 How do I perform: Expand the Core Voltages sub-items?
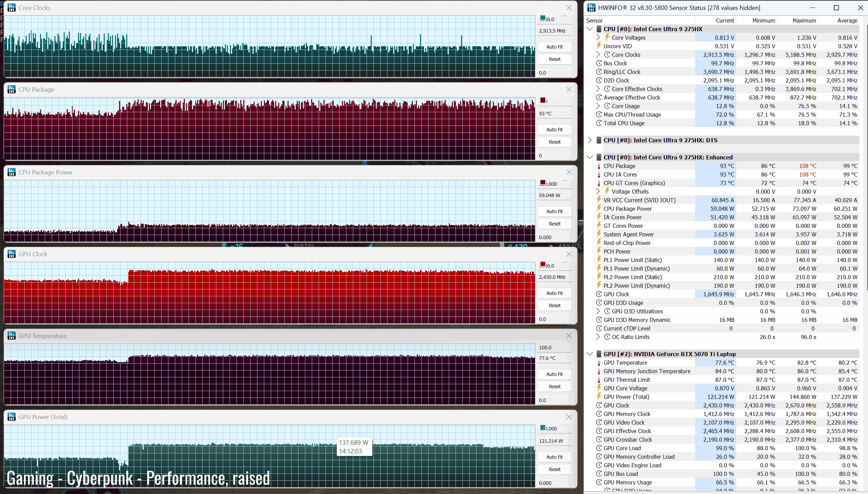[x=598, y=38]
